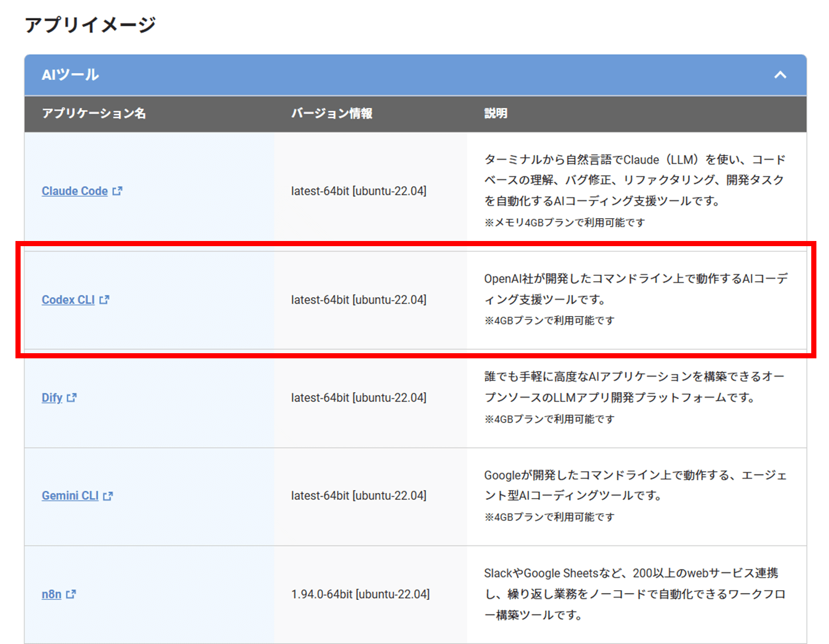Image resolution: width=829 pixels, height=644 pixels.
Task: Click the external link icon beside Claude Code
Action: click(117, 191)
